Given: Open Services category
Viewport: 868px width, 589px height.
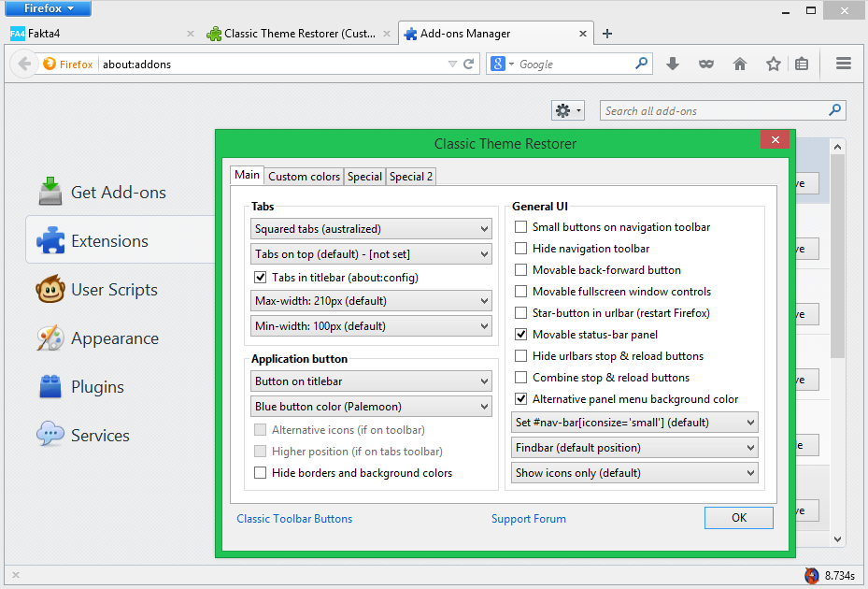Looking at the screenshot, I should (x=121, y=436).
